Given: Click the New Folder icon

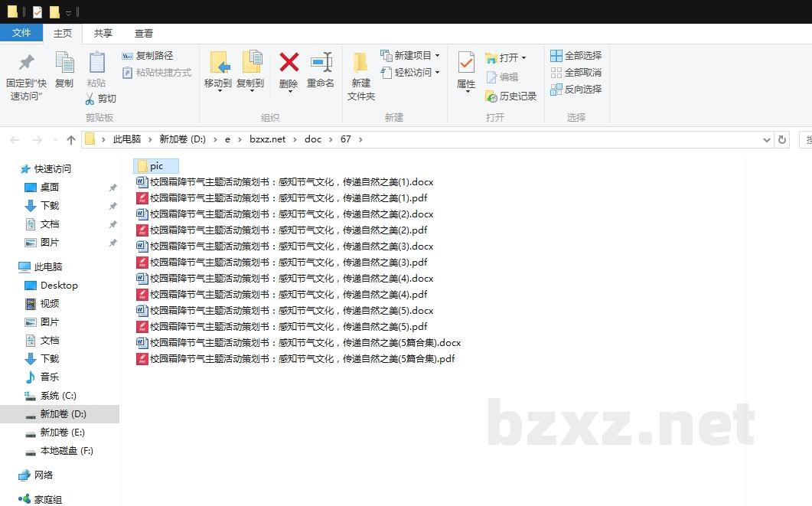Looking at the screenshot, I should coord(360,63).
